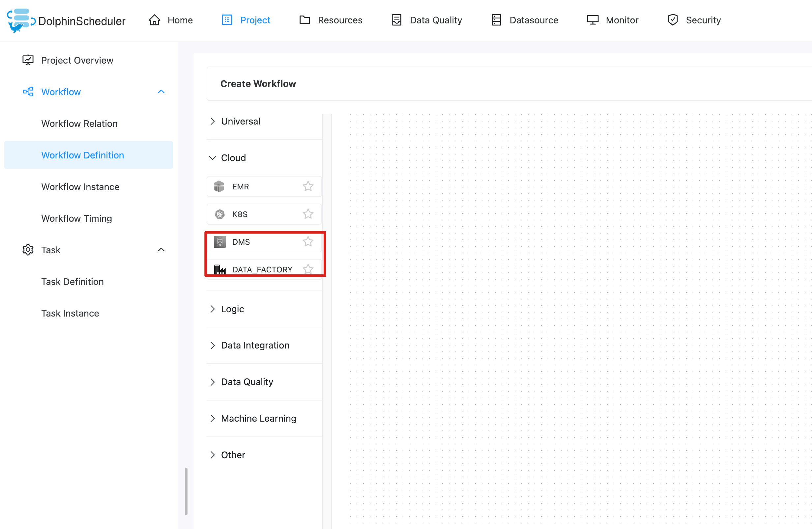The height and width of the screenshot is (529, 812).
Task: Click the DolphinScheduler logo
Action: tap(20, 20)
